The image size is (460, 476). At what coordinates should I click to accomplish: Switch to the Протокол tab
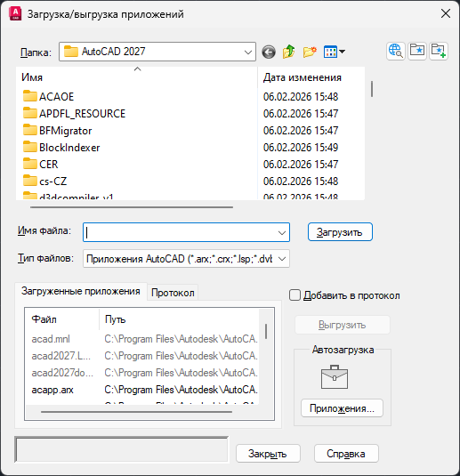point(173,293)
